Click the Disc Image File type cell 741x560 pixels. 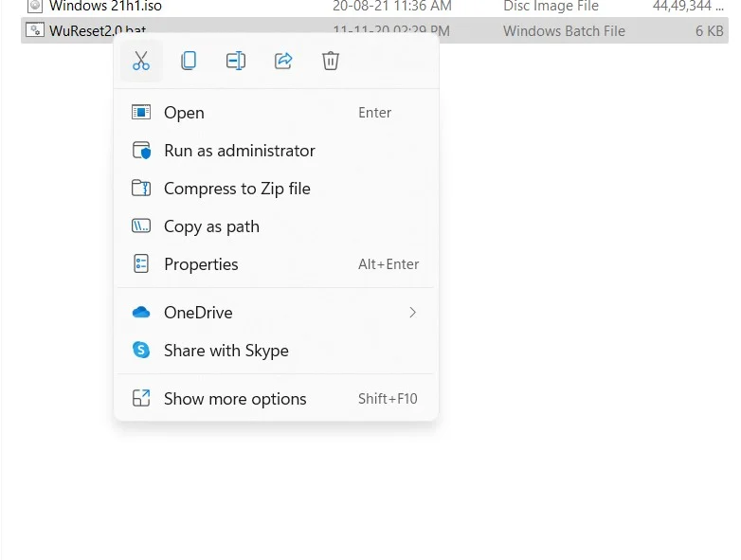tap(551, 6)
